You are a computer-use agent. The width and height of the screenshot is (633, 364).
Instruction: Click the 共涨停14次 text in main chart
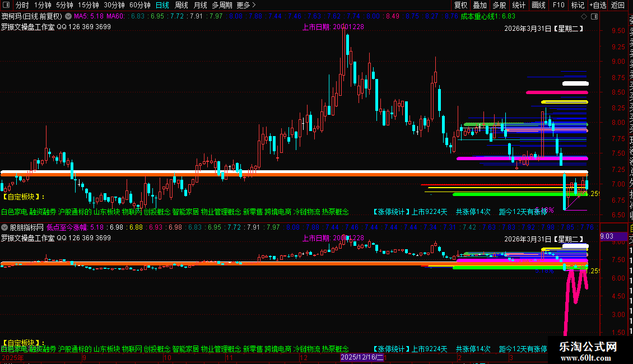coord(473,212)
